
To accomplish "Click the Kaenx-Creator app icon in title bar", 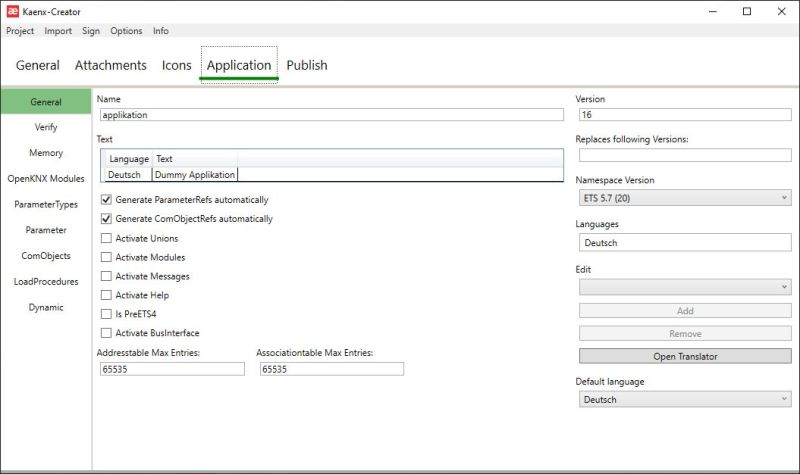I will (x=12, y=11).
